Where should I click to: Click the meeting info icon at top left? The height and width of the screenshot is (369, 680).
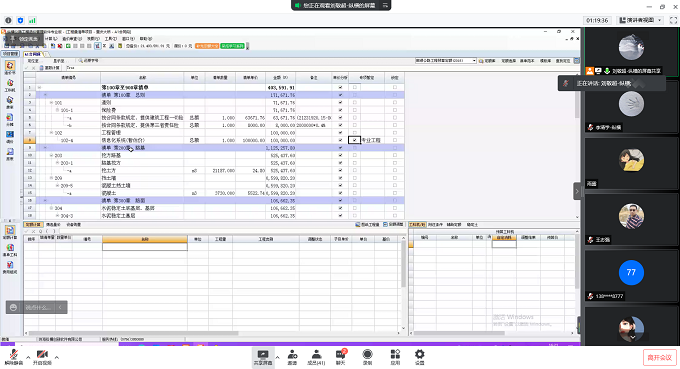coord(8,20)
